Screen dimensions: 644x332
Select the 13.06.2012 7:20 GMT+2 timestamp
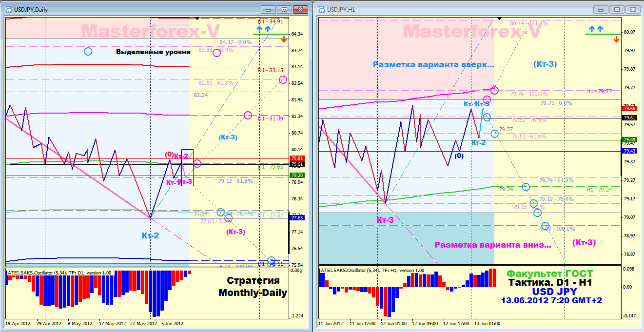pyautogui.click(x=551, y=300)
